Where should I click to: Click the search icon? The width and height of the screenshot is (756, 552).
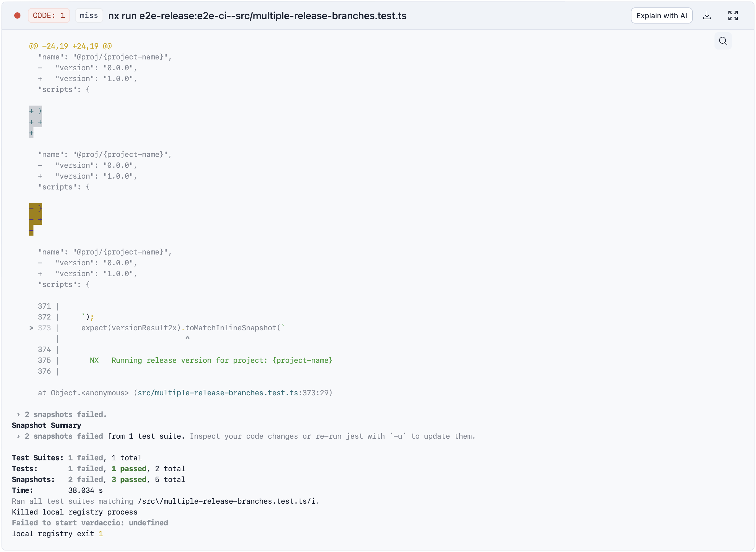point(724,41)
